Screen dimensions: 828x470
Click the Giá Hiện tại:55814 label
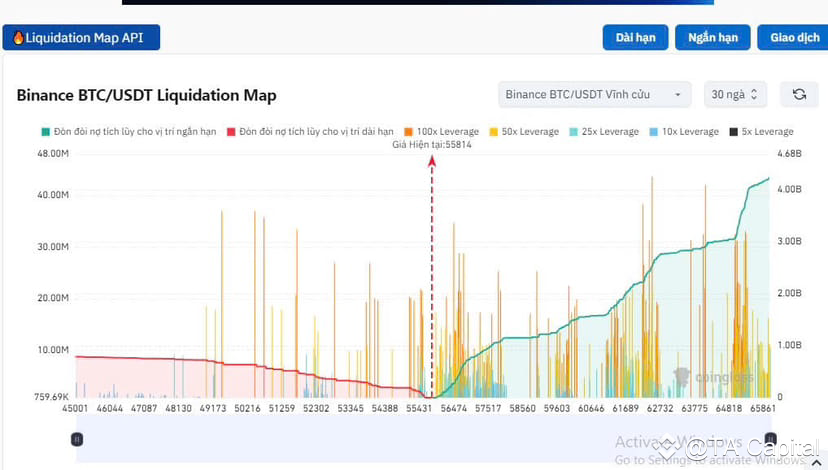432,145
